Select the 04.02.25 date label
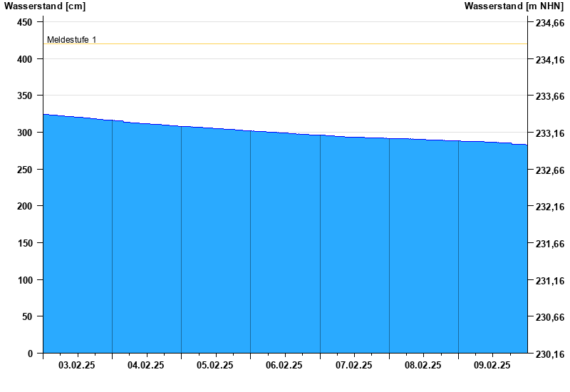Viewport: 570px width, 392px height. (146, 365)
